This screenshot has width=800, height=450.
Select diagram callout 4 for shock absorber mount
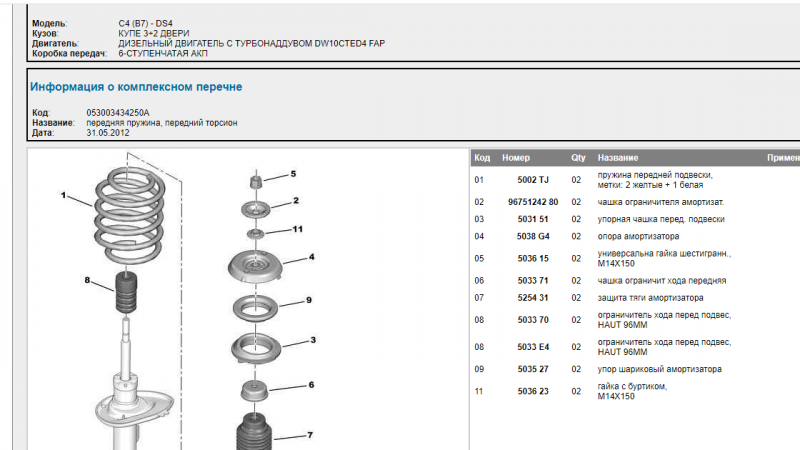[311, 257]
